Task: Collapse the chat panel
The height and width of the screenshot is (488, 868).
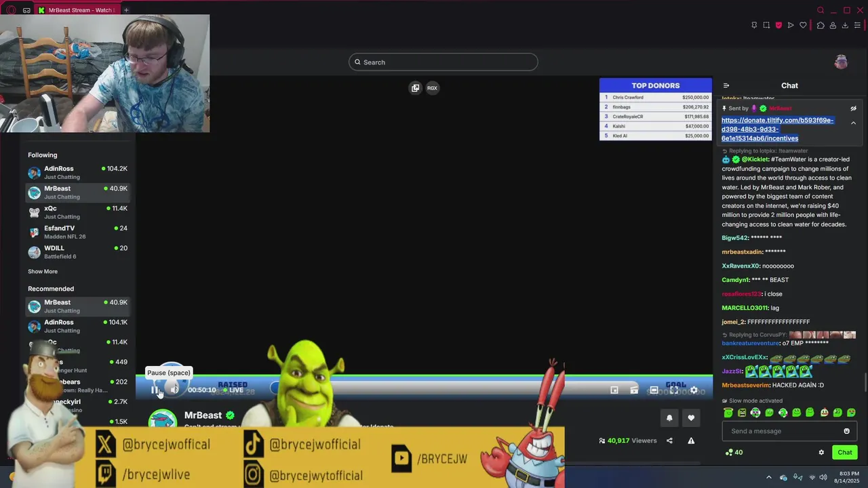Action: [x=726, y=85]
